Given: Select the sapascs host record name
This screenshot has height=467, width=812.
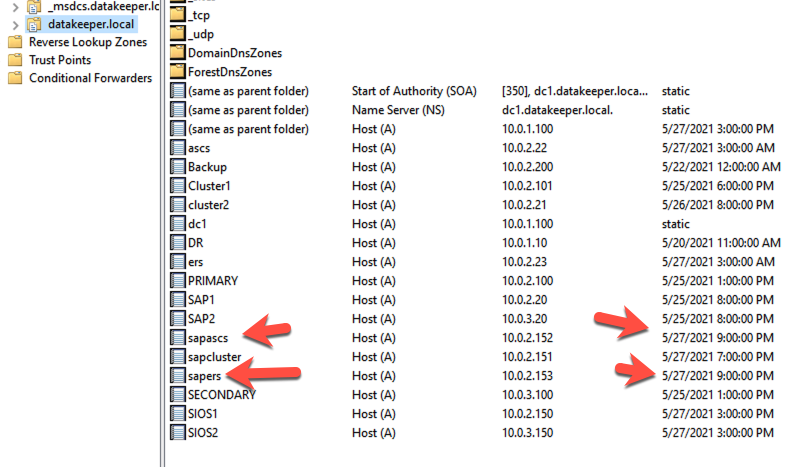Looking at the screenshot, I should pyautogui.click(x=208, y=338).
